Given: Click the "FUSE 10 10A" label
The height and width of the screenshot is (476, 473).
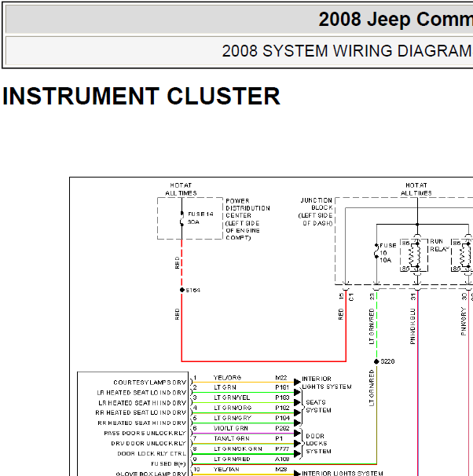Looking at the screenshot, I should click(x=388, y=253).
